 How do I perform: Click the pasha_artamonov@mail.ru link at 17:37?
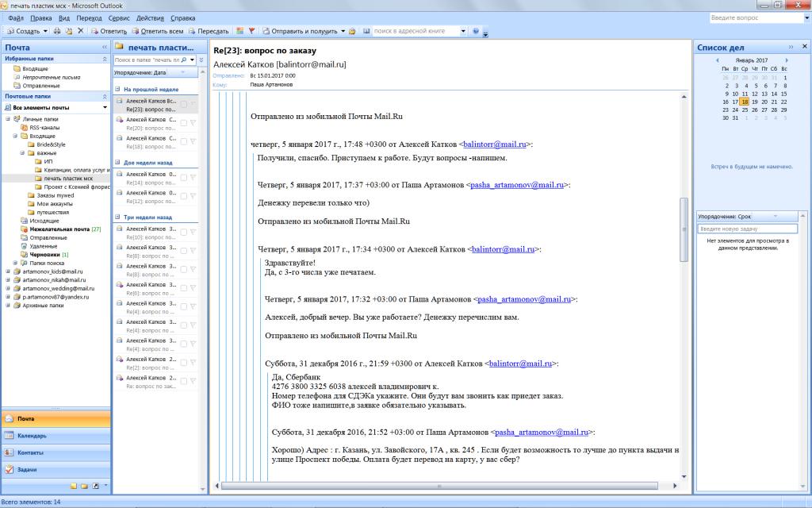coord(517,185)
